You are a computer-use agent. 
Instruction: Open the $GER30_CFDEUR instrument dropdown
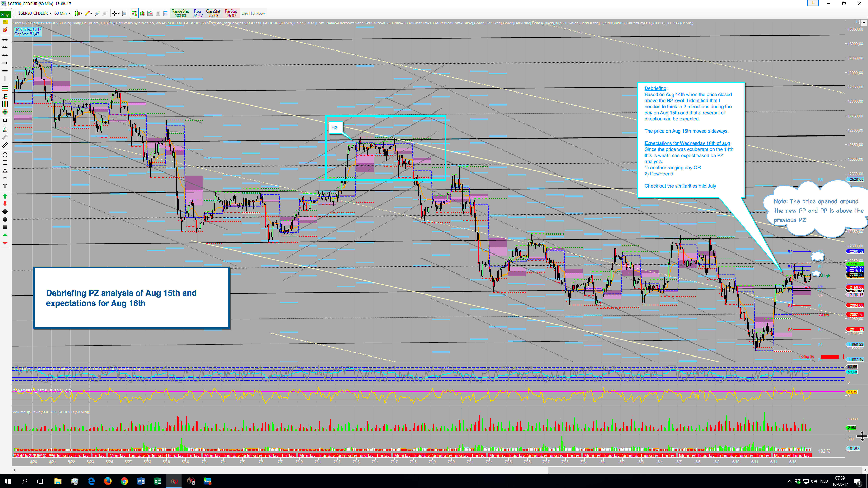35,13
